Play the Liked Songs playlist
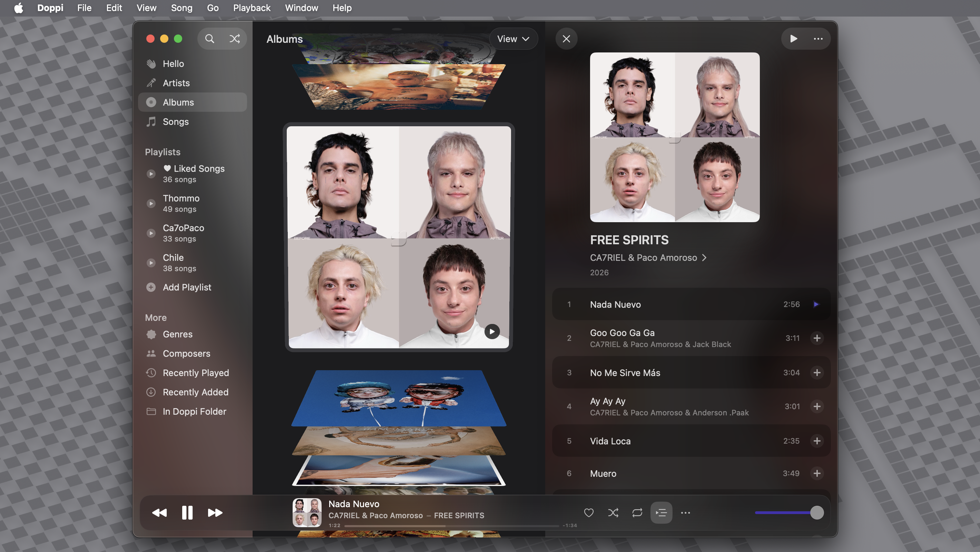The height and width of the screenshot is (552, 980). pyautogui.click(x=151, y=174)
